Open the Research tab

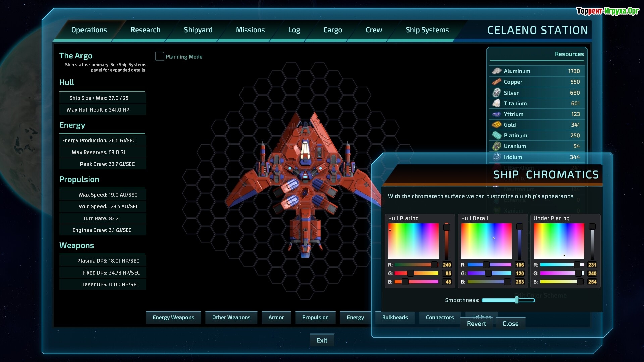[x=145, y=30]
